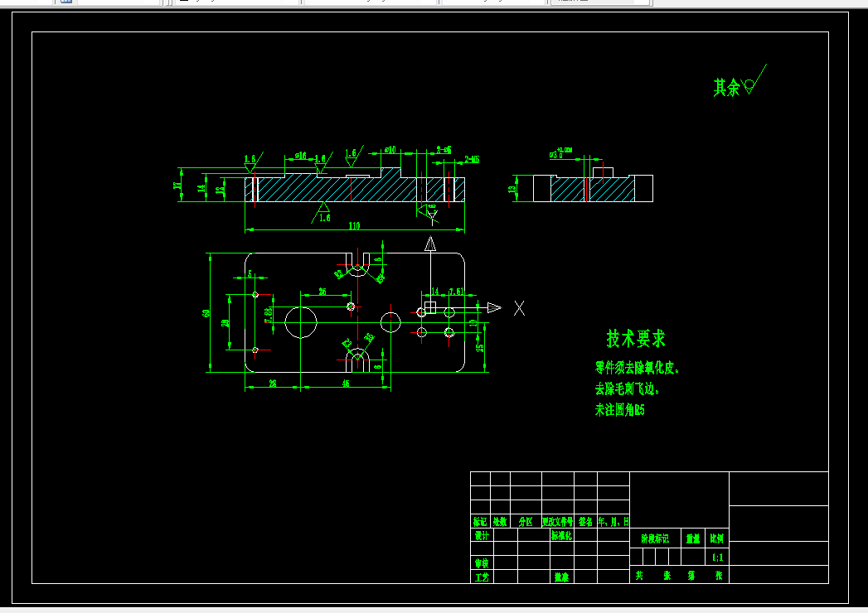Image resolution: width=868 pixels, height=613 pixels.
Task: Click the note 零件须去除氧化皮。
Action: point(638,368)
